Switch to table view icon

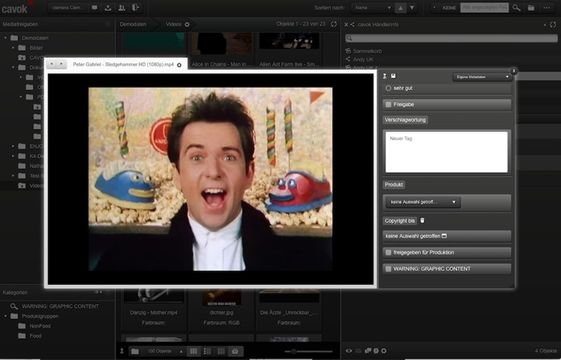[x=221, y=351]
